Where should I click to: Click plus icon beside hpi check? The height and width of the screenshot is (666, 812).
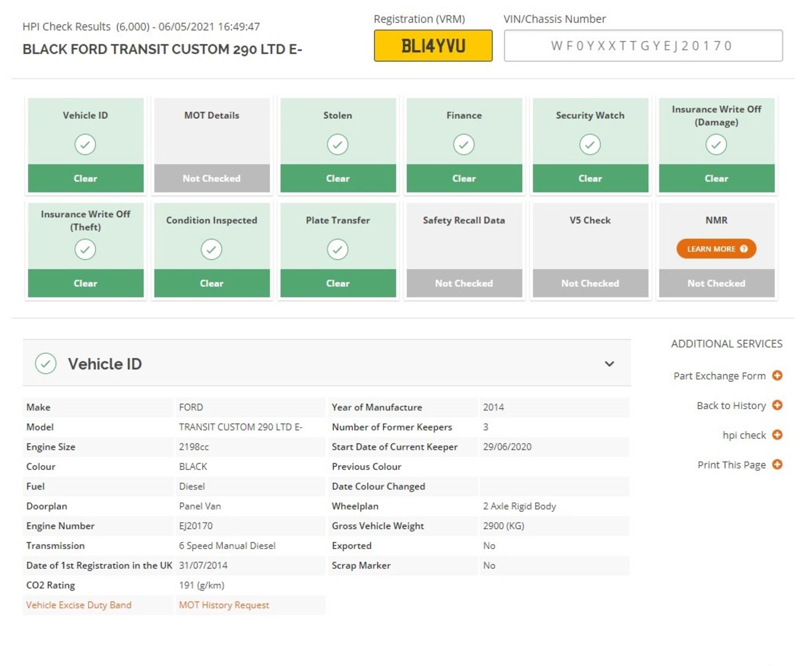(x=777, y=435)
